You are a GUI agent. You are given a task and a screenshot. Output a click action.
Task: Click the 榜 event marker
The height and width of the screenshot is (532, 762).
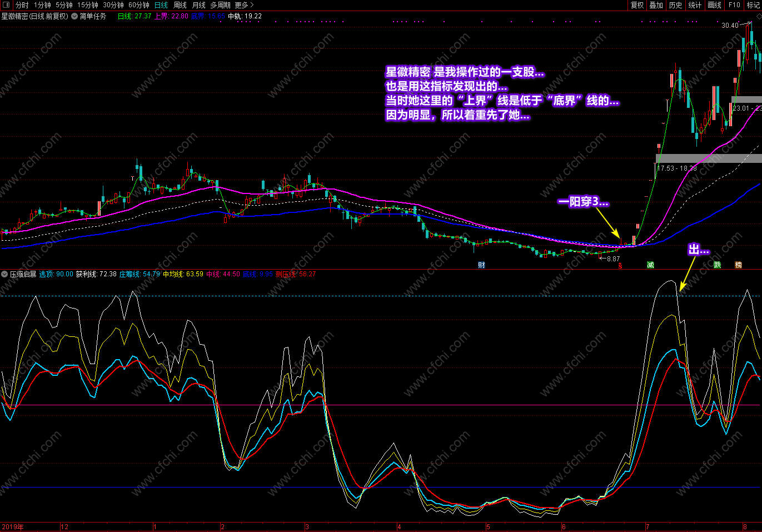738,265
